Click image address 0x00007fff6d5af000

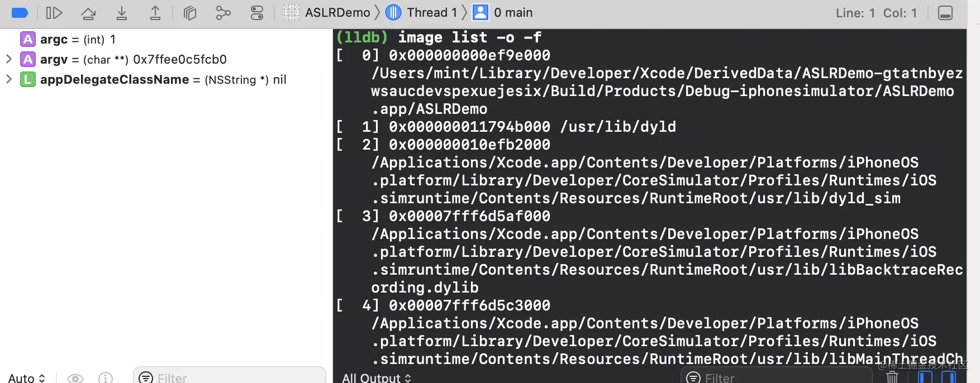469,216
